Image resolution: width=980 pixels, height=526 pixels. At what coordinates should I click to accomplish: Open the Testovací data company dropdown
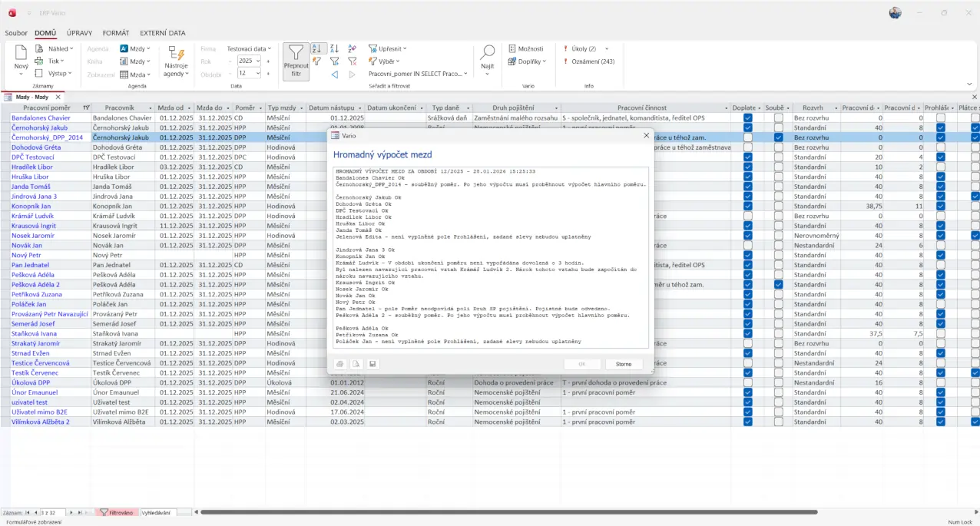coord(250,48)
